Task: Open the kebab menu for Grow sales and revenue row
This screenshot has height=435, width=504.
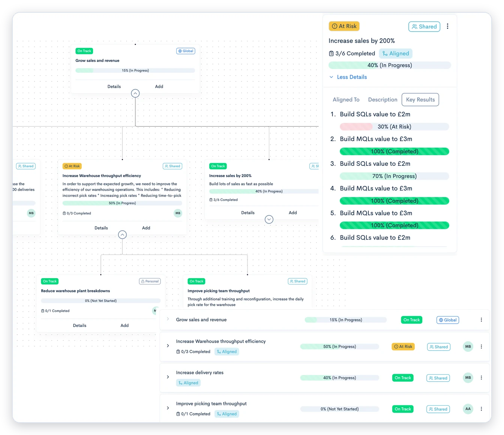Action: [481, 320]
